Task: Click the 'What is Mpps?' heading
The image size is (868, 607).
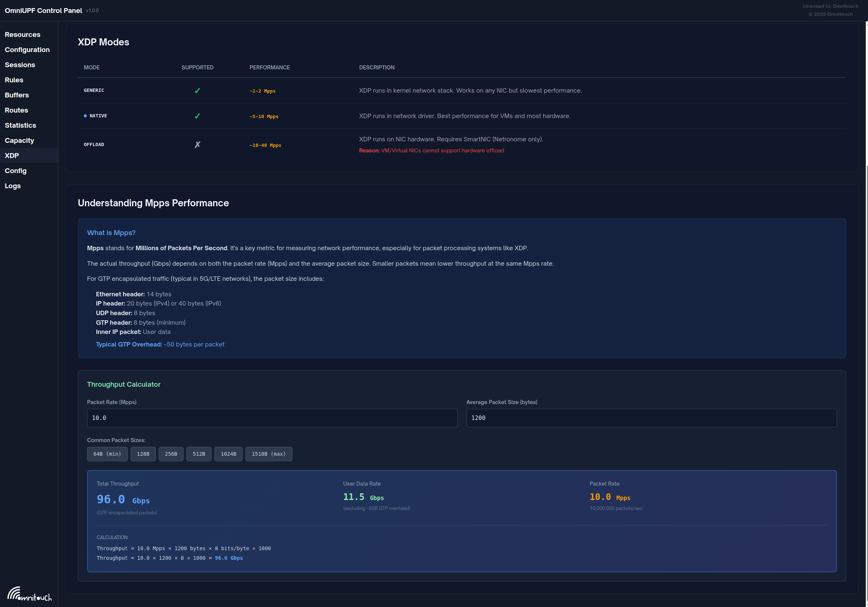Action: [x=111, y=233]
